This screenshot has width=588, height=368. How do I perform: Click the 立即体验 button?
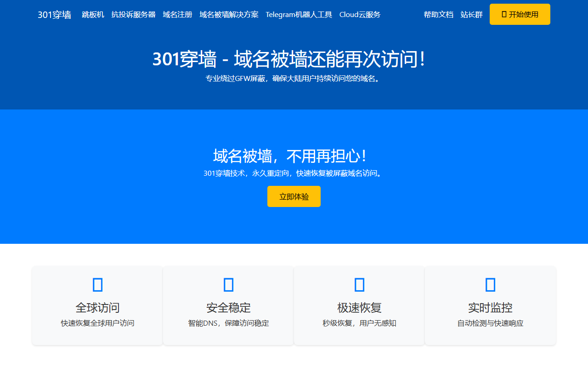click(x=294, y=196)
